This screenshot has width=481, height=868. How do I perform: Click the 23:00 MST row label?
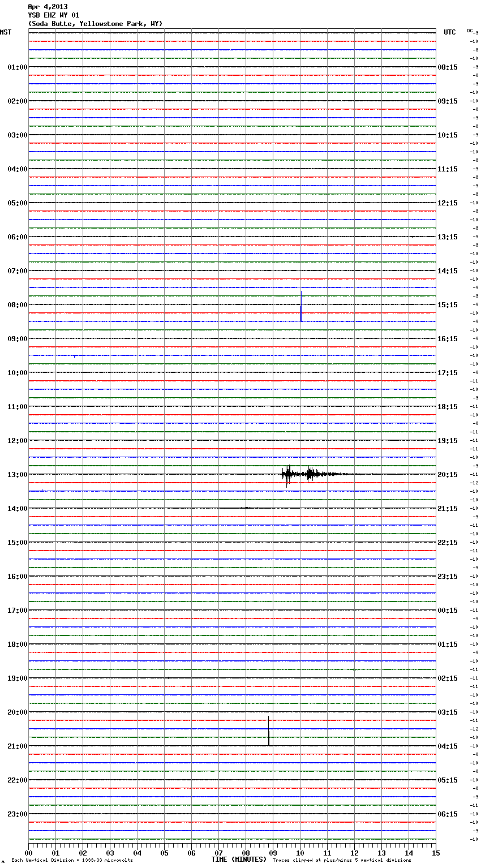17,814
